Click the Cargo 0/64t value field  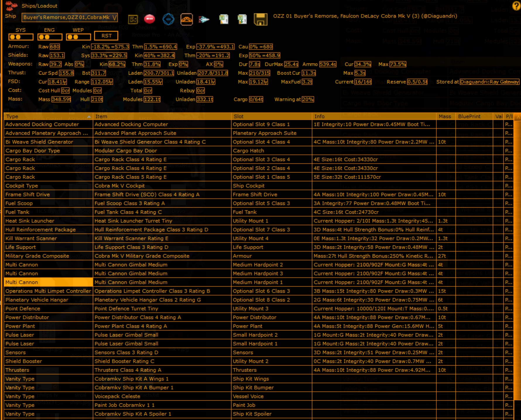click(x=256, y=99)
